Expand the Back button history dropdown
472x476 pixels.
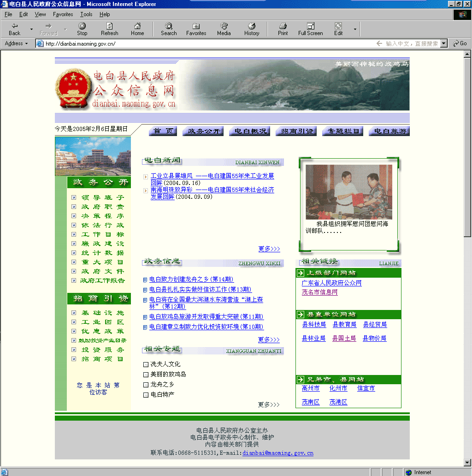click(31, 29)
